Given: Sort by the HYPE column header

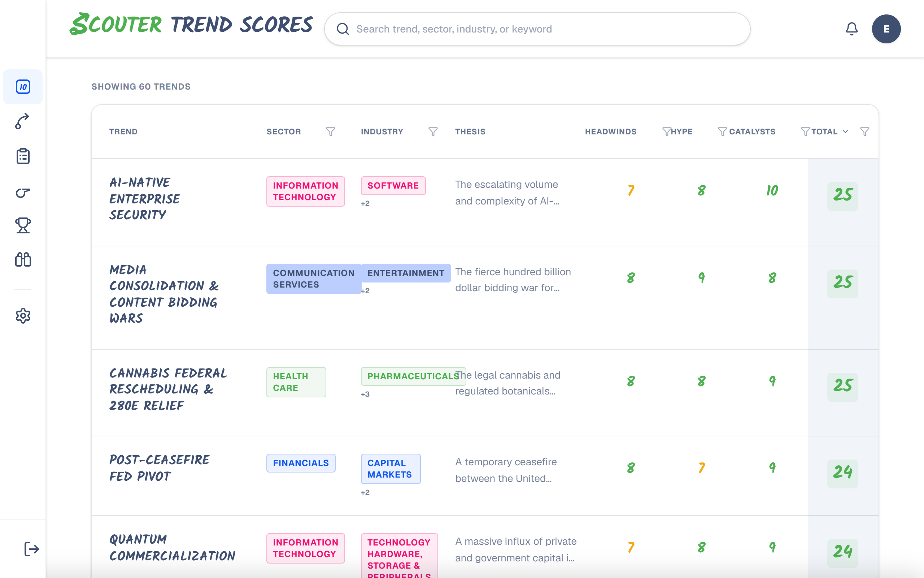Looking at the screenshot, I should (681, 131).
